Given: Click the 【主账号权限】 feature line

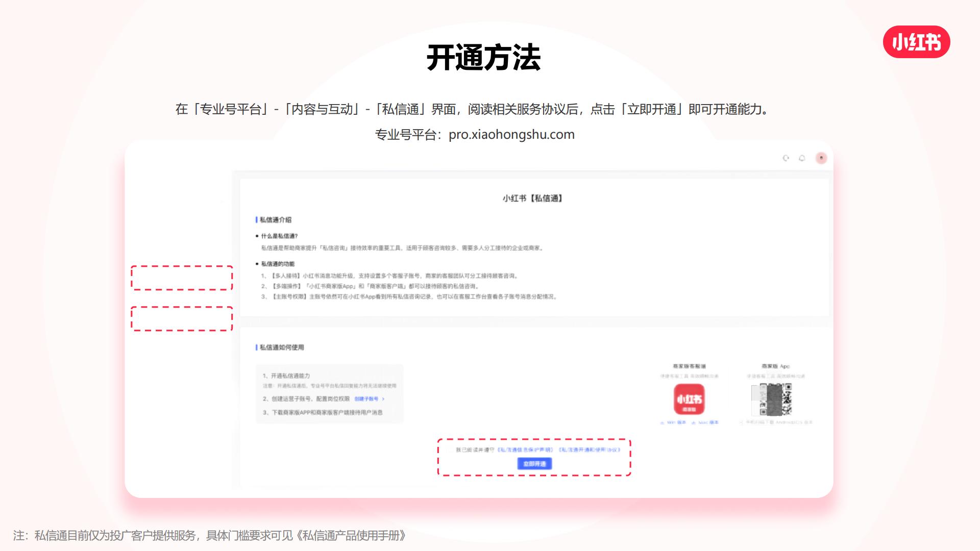Looking at the screenshot, I should pos(409,296).
